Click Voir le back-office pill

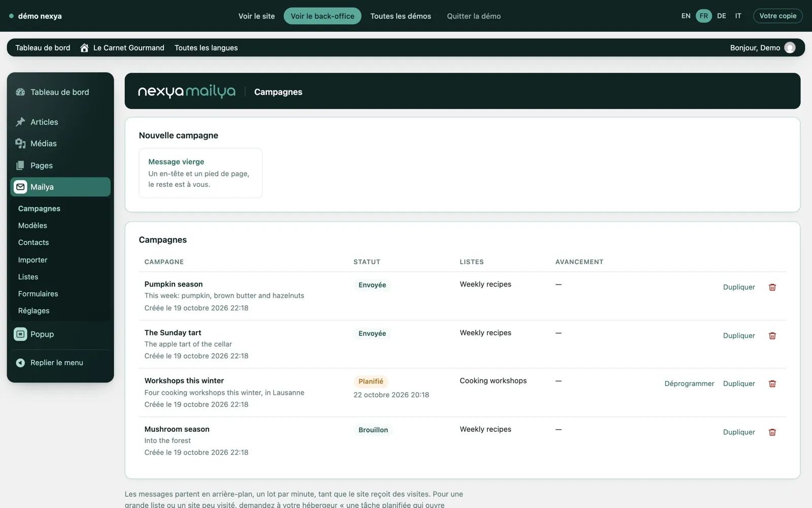click(x=322, y=16)
